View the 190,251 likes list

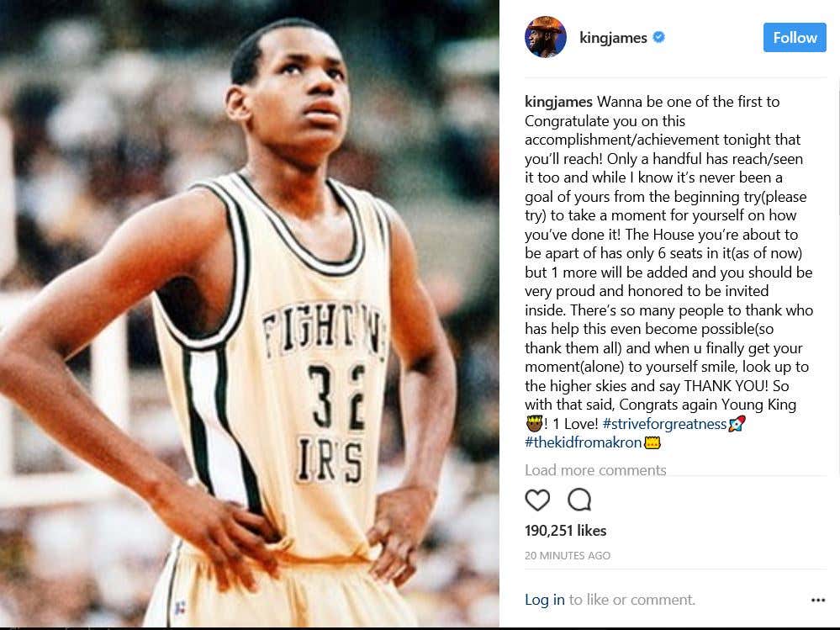pos(565,531)
